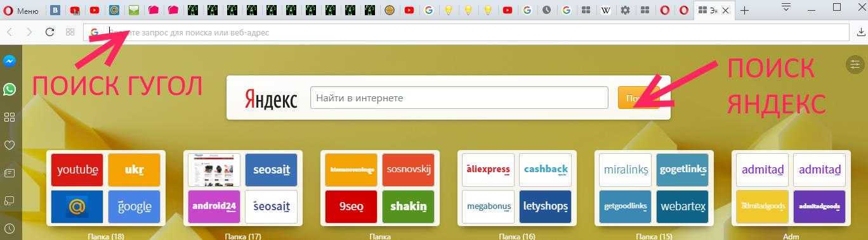Reload the page

49,32
